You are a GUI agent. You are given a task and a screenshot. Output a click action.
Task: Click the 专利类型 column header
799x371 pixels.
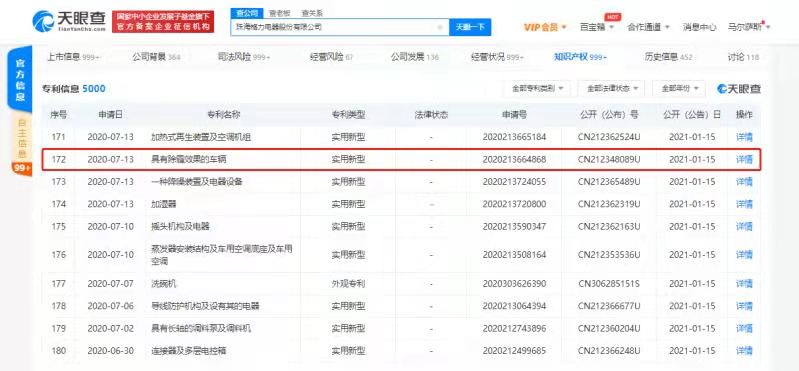pyautogui.click(x=349, y=115)
